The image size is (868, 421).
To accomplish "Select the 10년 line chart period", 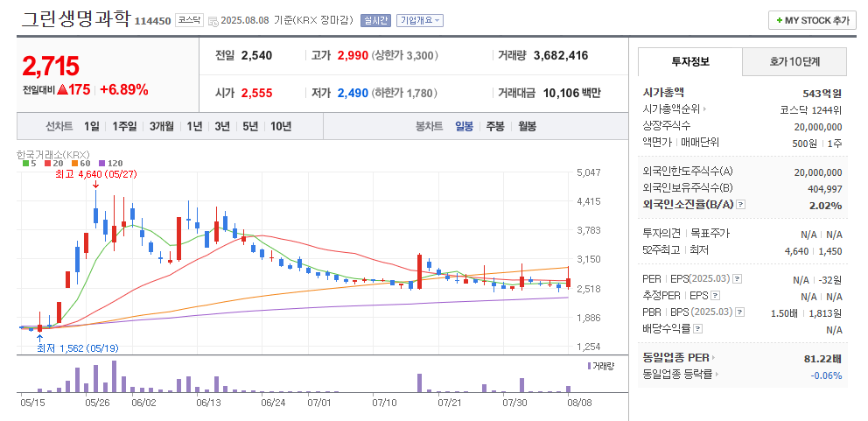I will [x=281, y=126].
